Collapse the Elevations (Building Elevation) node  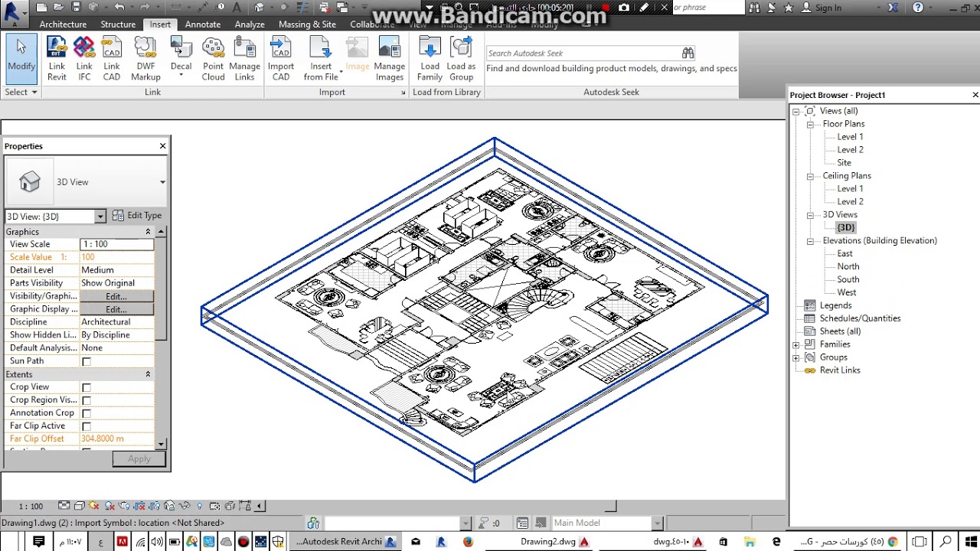(x=810, y=241)
